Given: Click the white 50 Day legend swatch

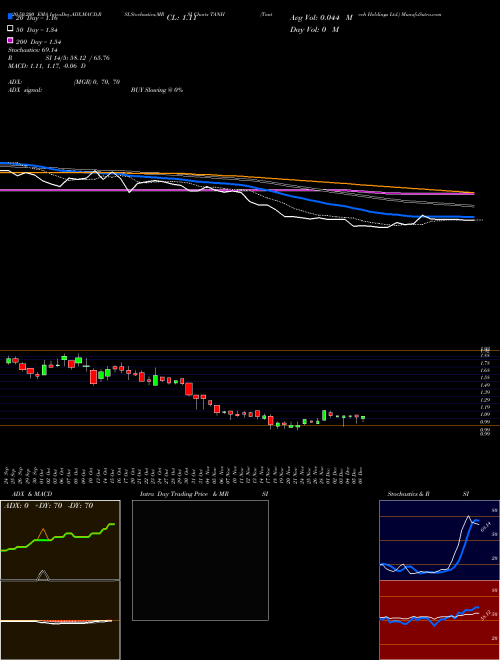Looking at the screenshot, I should [10, 29].
